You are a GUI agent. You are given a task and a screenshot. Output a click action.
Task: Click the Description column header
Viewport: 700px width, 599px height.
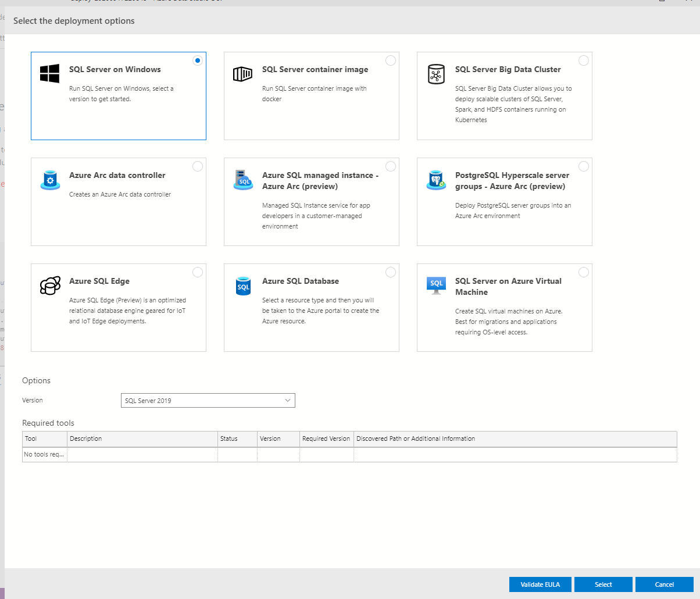(x=142, y=438)
